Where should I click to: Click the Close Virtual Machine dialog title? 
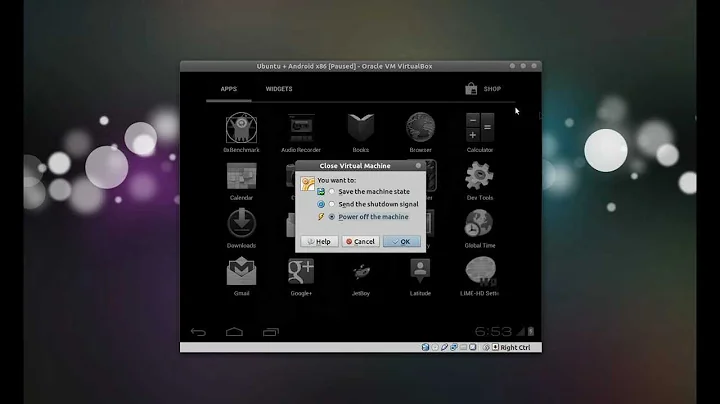click(355, 166)
